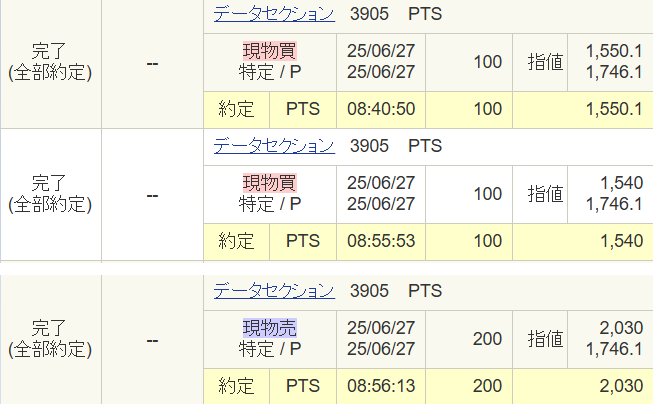Select the execution time 08:40:50 cell

pyautogui.click(x=381, y=109)
